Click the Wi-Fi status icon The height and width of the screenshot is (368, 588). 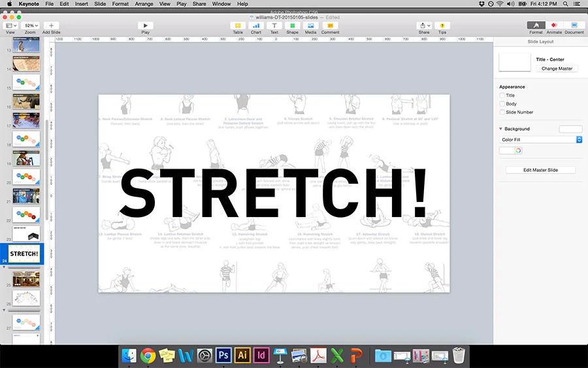[500, 4]
